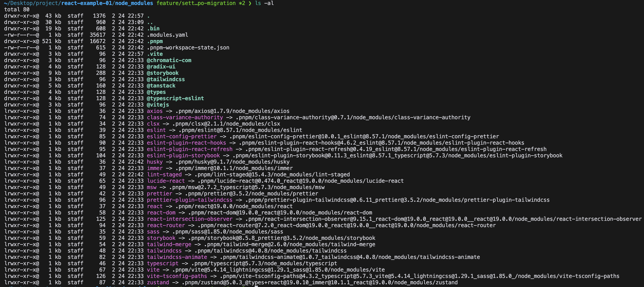Click the react-dom symlink name
Viewport: 644px width, 287px height.
(161, 213)
